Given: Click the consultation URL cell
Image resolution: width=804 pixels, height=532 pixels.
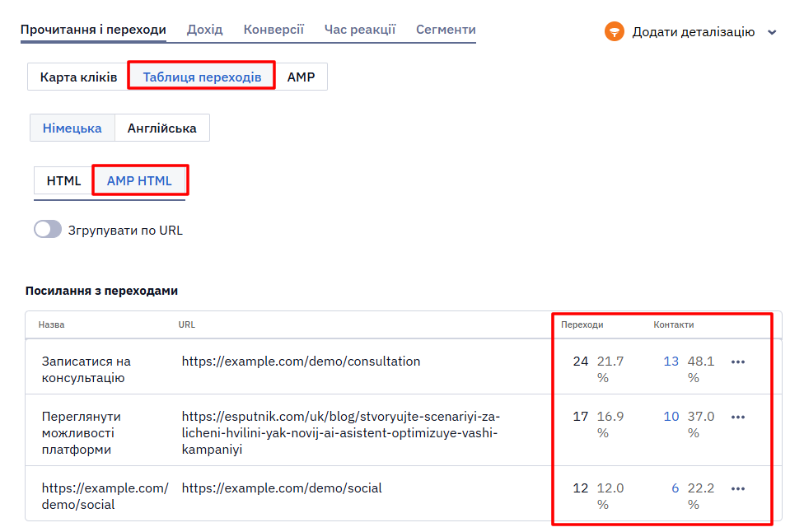Looking at the screenshot, I should tap(301, 362).
